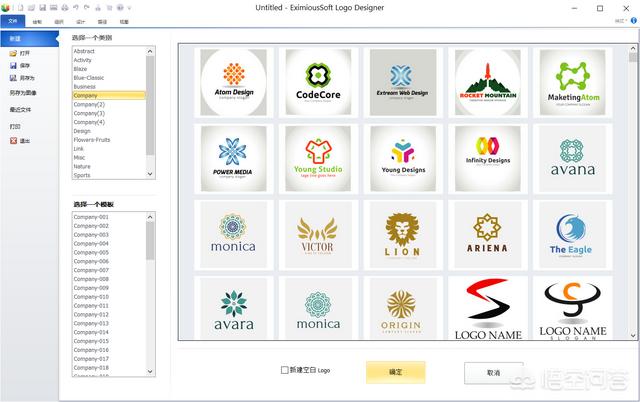Screen dimensions: 640x402
Task: Select 新建 in the file menu
Action: 29,38
